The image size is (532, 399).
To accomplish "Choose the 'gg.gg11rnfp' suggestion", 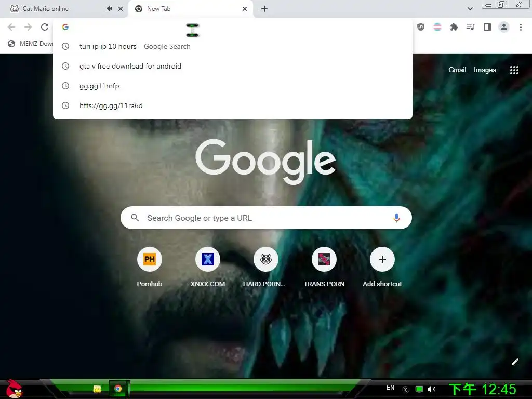I will pyautogui.click(x=233, y=86).
